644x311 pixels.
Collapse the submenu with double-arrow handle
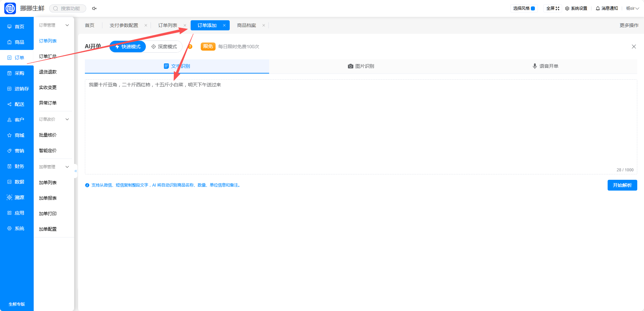point(76,171)
